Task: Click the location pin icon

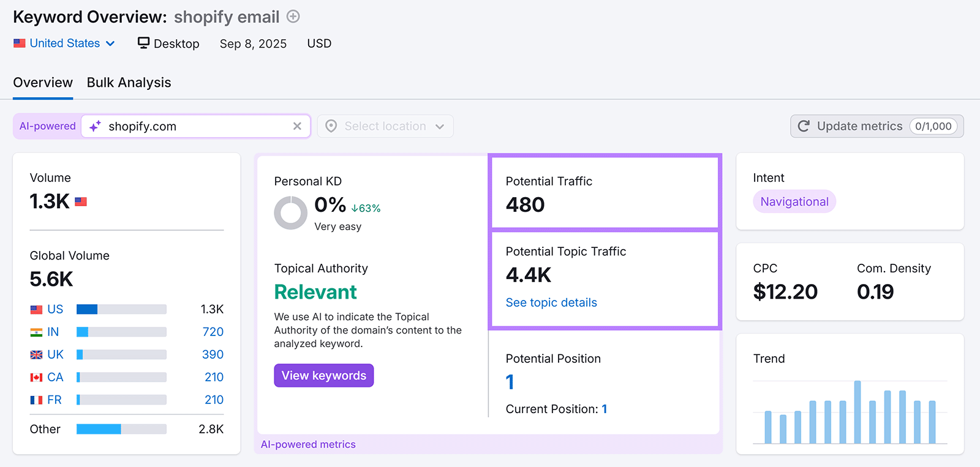Action: [x=331, y=126]
